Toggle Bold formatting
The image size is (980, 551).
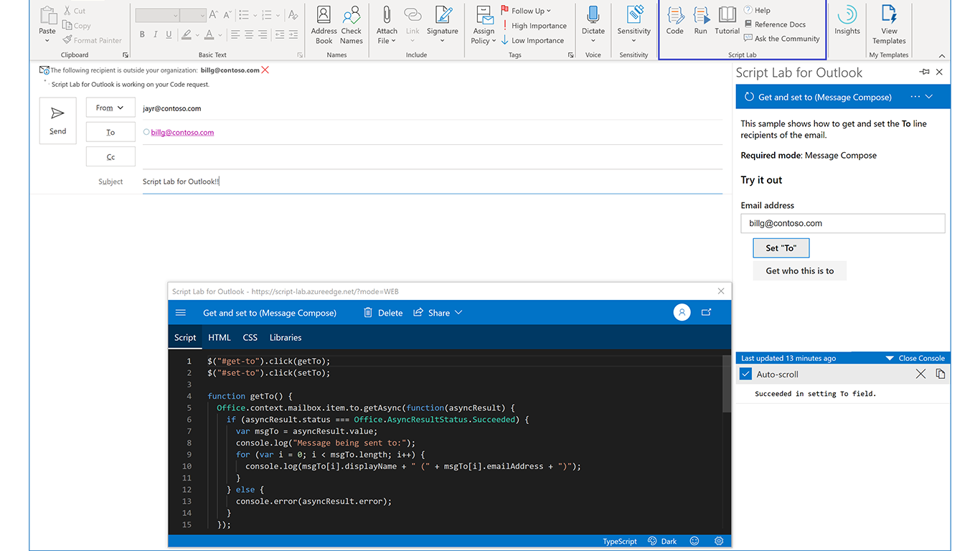click(142, 34)
